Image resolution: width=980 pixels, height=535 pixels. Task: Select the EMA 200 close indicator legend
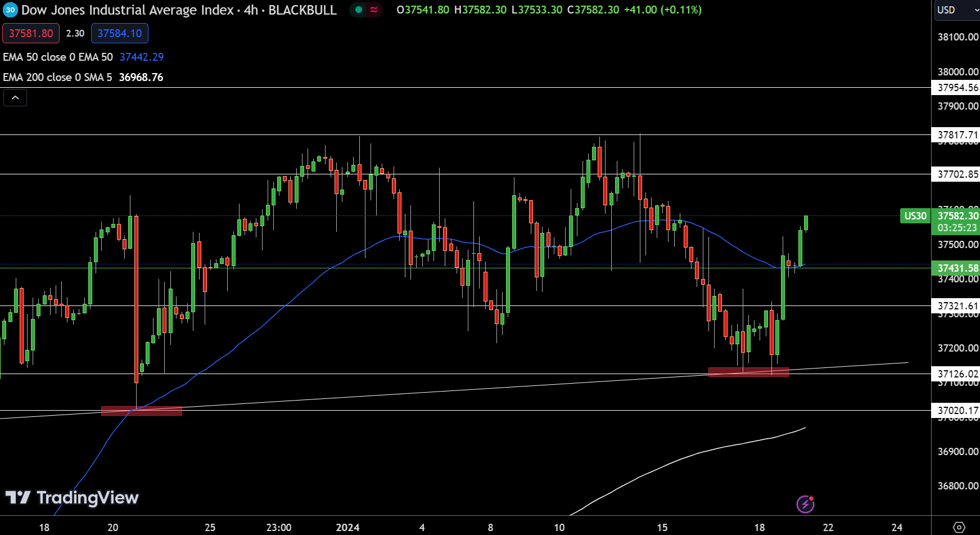pyautogui.click(x=57, y=77)
